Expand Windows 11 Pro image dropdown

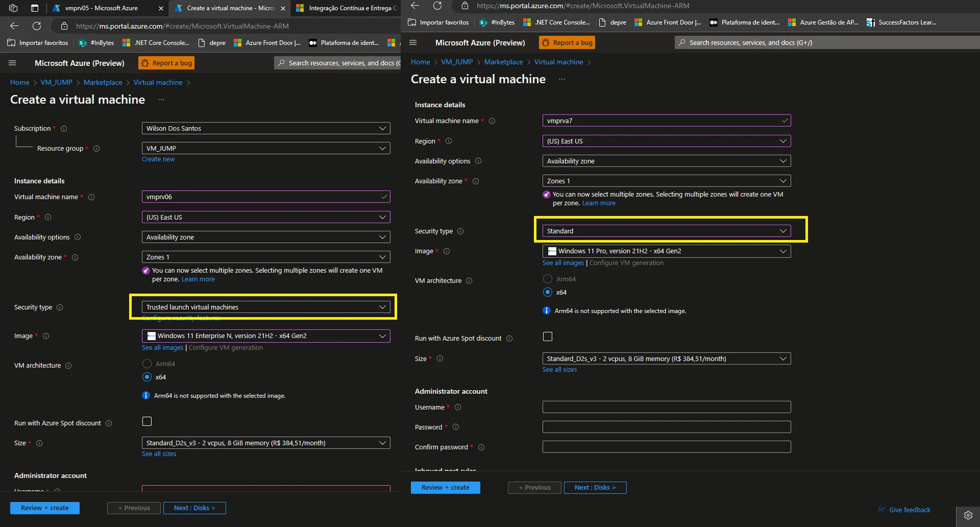coord(667,251)
